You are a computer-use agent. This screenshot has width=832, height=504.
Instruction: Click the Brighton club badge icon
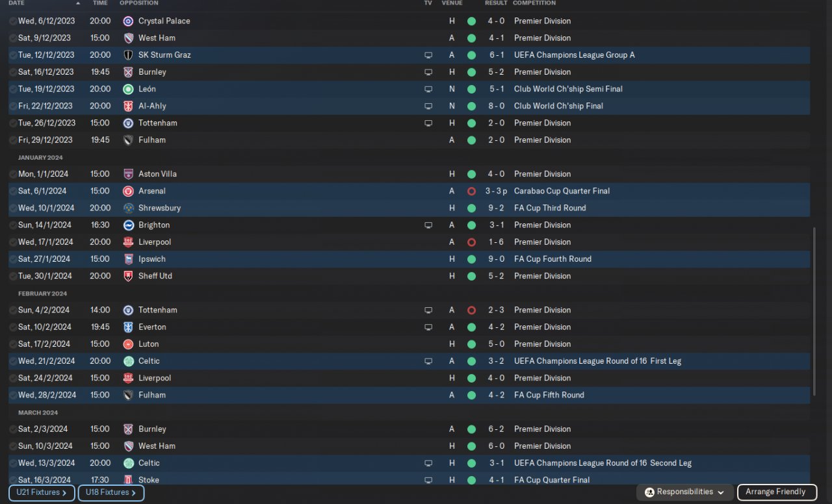[129, 225]
